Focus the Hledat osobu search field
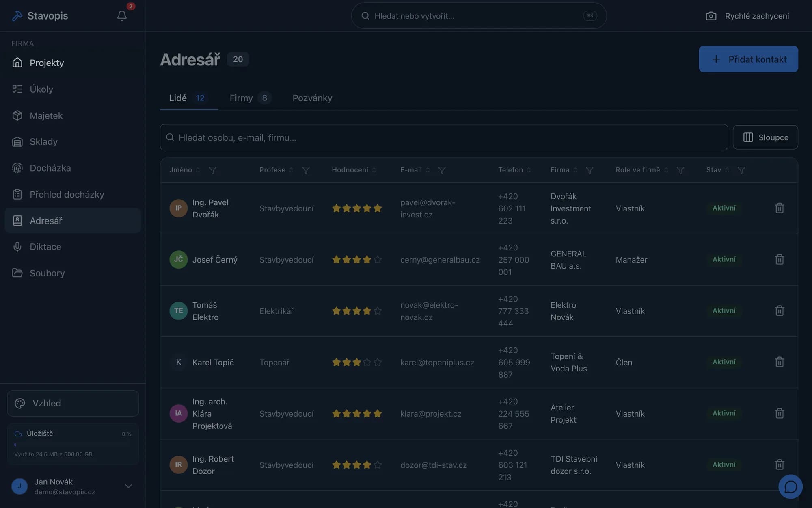812x508 pixels. click(x=443, y=137)
